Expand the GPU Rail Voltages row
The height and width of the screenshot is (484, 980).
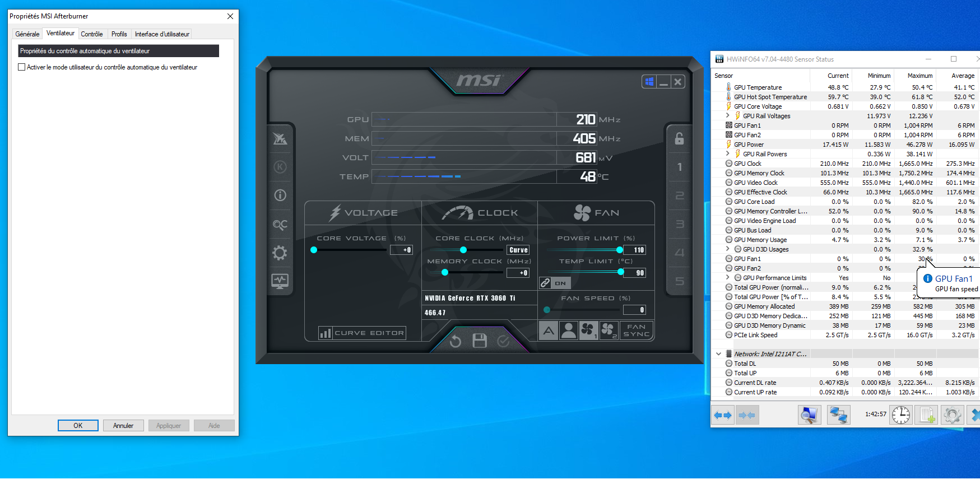[728, 116]
